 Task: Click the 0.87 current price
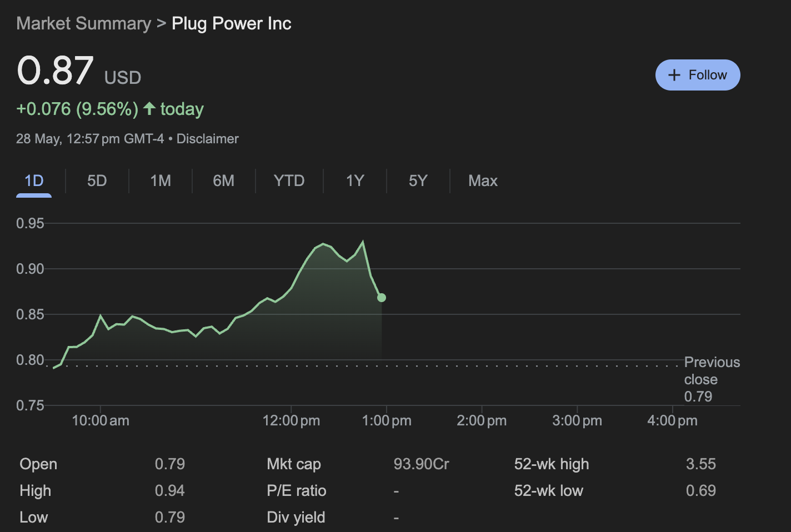pos(55,71)
